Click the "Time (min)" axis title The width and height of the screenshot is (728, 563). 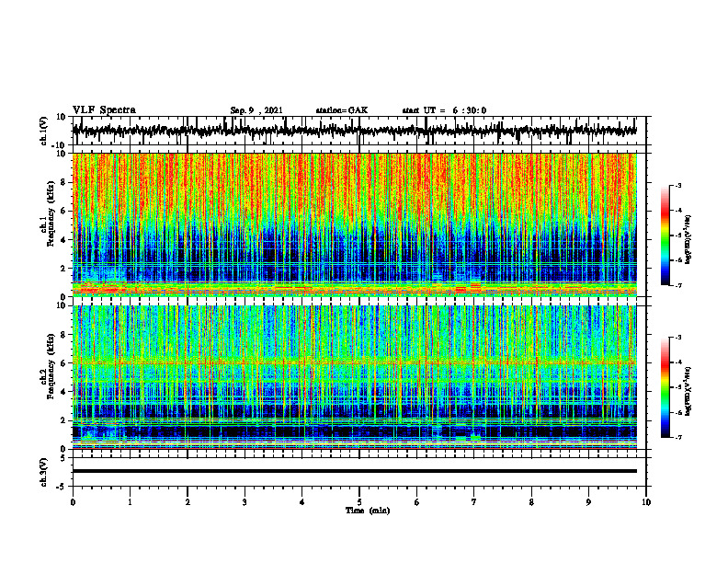click(x=368, y=511)
